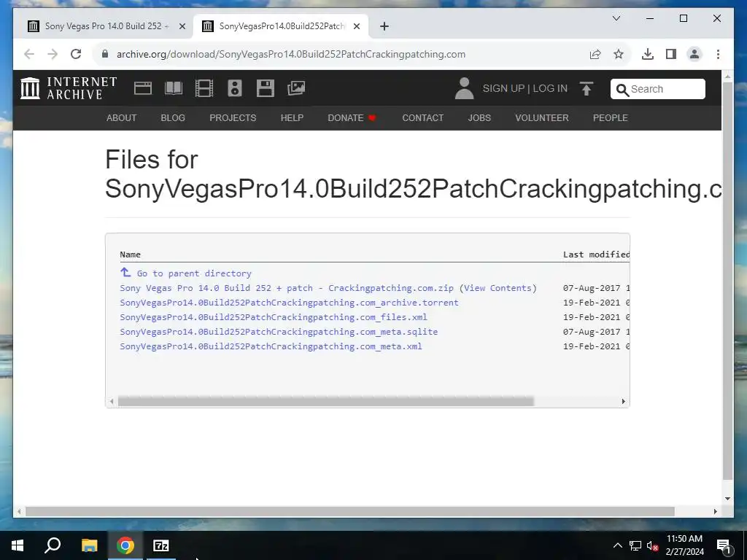Open the Chrome three-dot menu
The width and height of the screenshot is (747, 560).
point(718,54)
